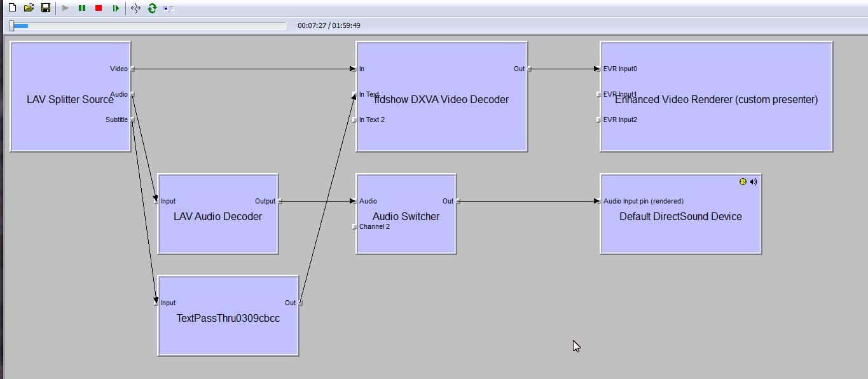Select the TextPassThru0309cbcc filter
Image resolution: width=868 pixels, height=379 pixels.
pyautogui.click(x=228, y=315)
